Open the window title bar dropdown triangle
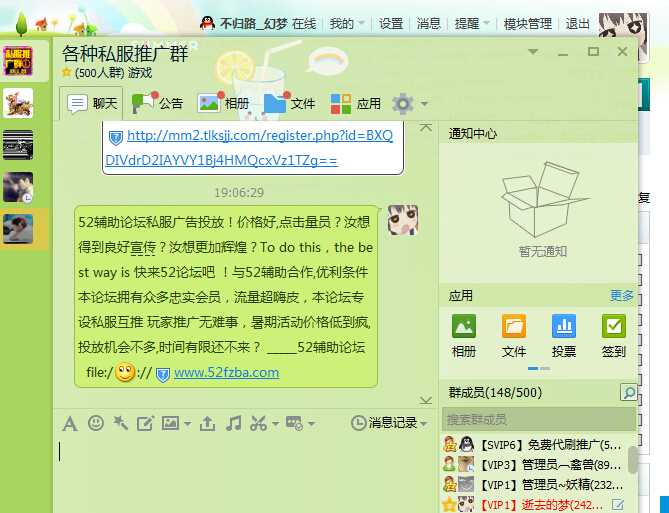Screen dimensions: 669x513 pyautogui.click(x=532, y=52)
